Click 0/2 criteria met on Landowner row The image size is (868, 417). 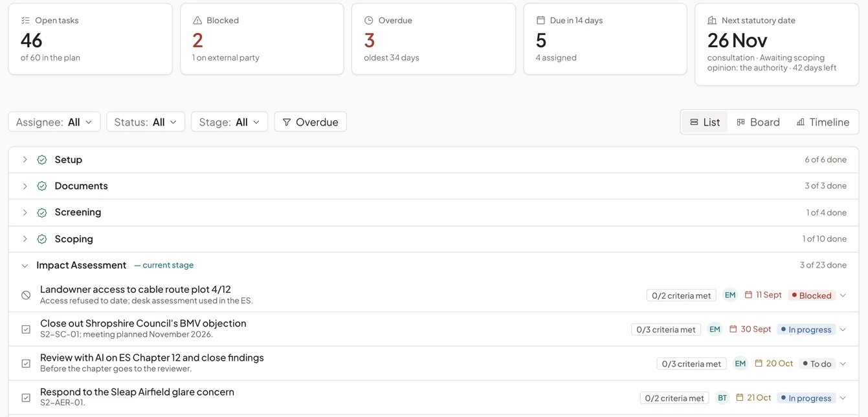click(x=682, y=295)
